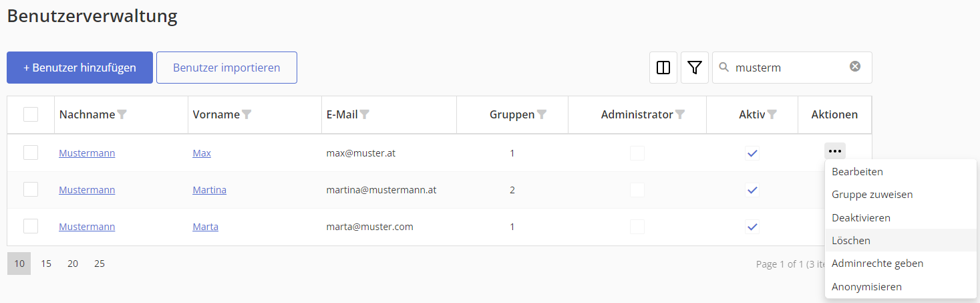Open the E-Mail column filter
Image resolution: width=980 pixels, height=303 pixels.
click(x=365, y=114)
